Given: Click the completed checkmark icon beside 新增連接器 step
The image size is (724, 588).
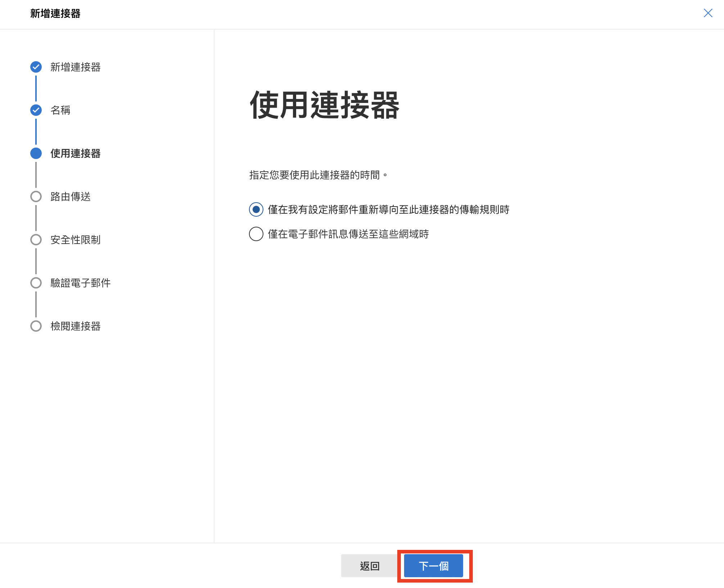Looking at the screenshot, I should tap(36, 67).
